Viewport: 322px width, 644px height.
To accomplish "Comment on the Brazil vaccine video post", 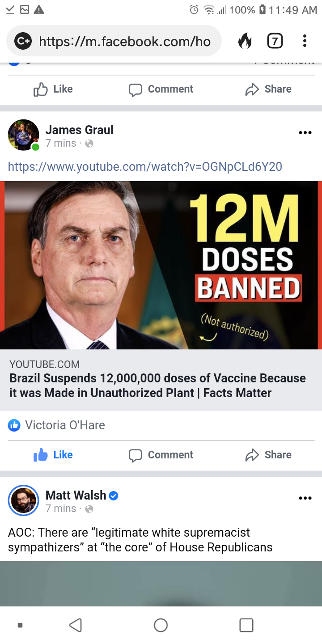I will coord(161,455).
